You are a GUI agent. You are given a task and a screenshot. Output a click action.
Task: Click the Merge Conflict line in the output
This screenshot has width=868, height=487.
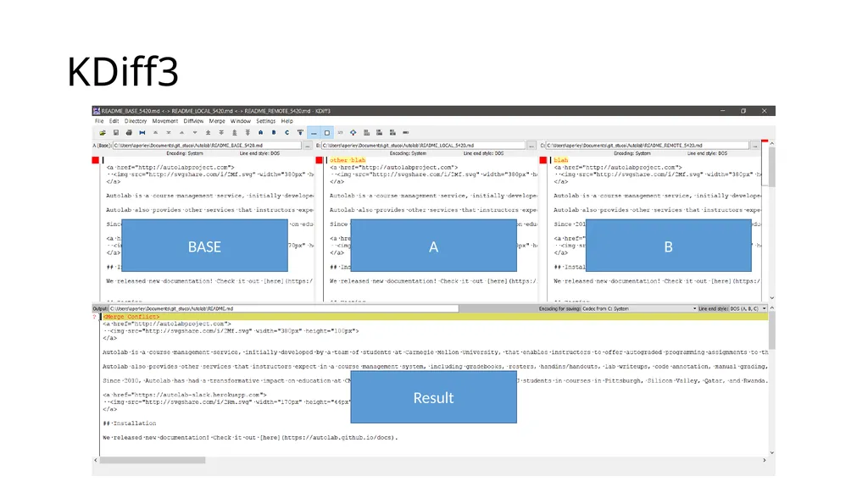tap(435, 317)
